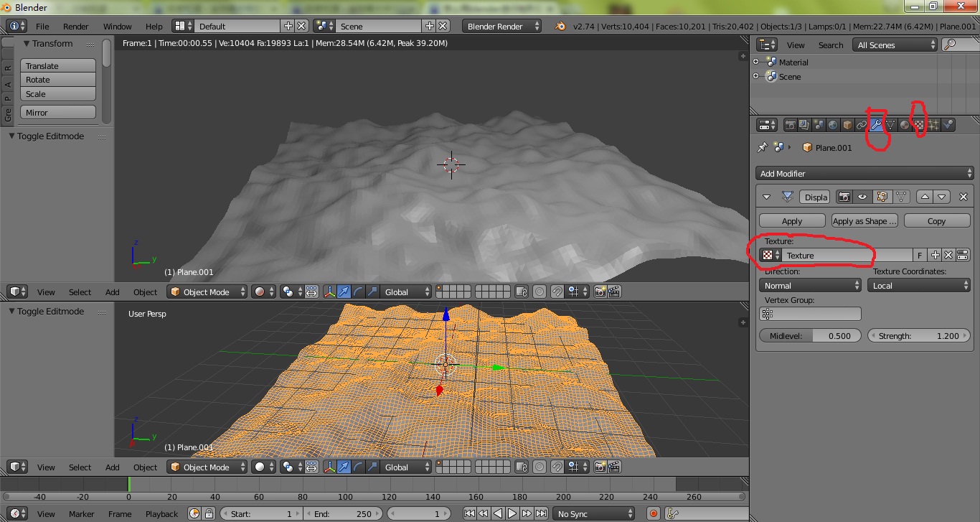Click Apply as Shape button

point(864,221)
